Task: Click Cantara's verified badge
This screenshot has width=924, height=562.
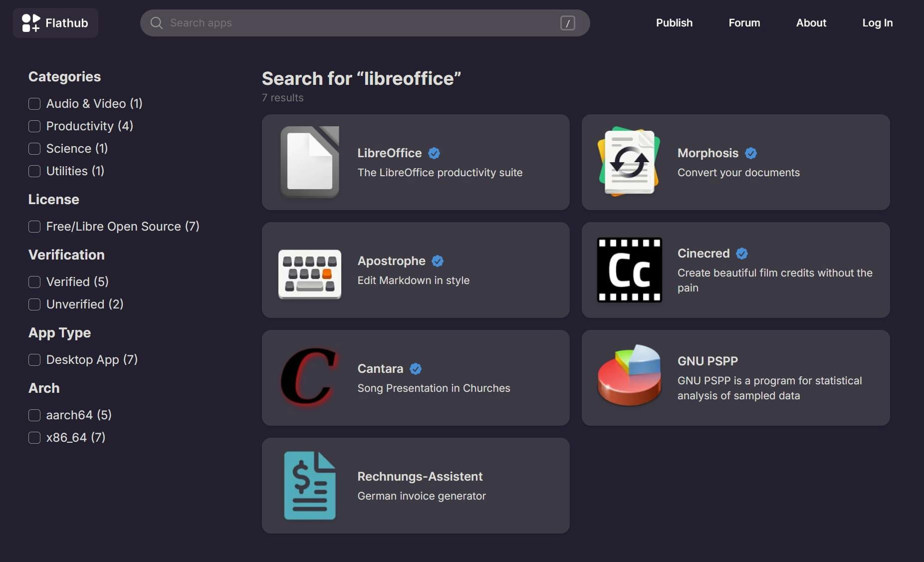Action: tap(416, 369)
